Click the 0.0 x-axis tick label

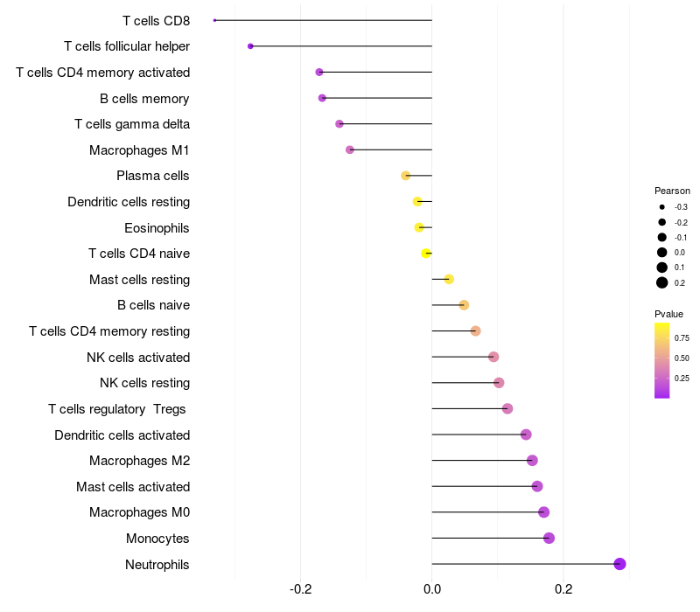[431, 589]
